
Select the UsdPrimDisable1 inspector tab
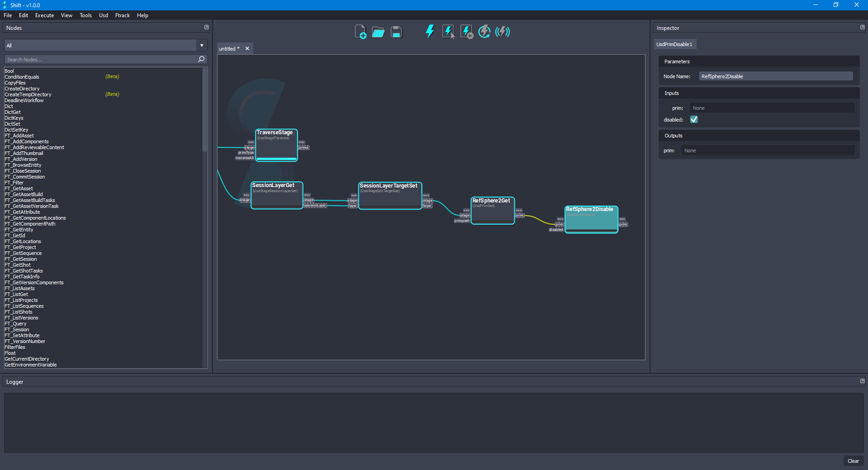(674, 44)
